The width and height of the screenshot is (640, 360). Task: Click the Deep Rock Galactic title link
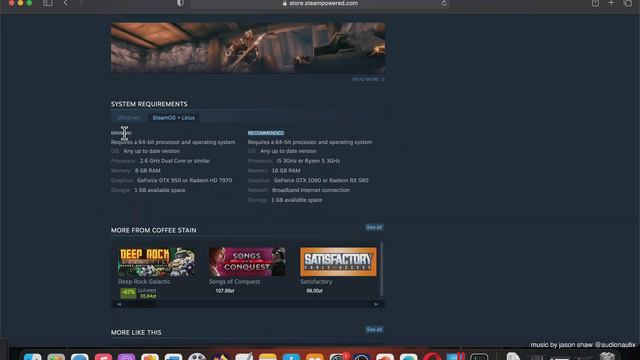coord(144,282)
